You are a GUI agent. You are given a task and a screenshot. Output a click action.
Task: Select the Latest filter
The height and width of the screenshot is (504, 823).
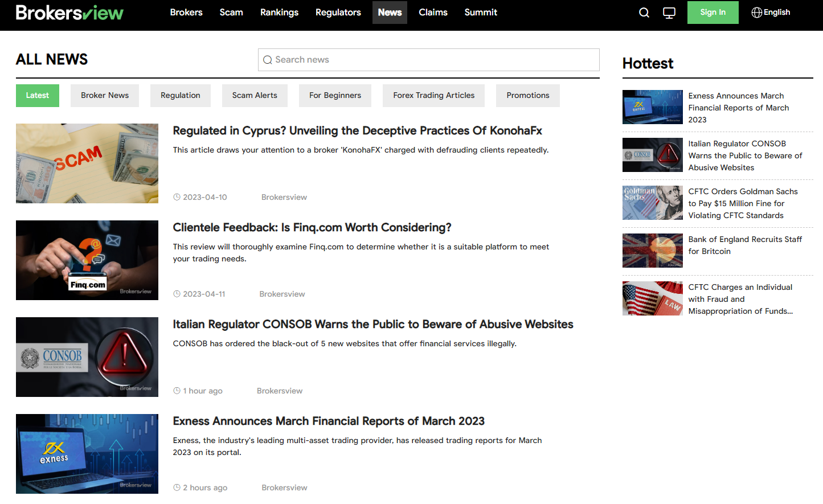pyautogui.click(x=38, y=95)
